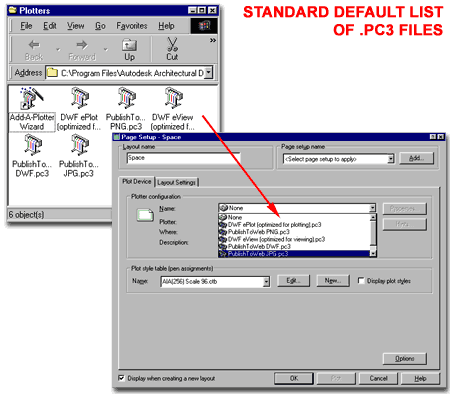Click the Plotters window folder title icon
The width and height of the screenshot is (450, 394).
point(13,10)
